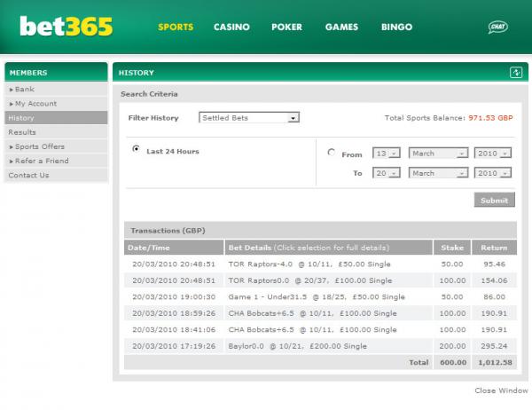The image size is (532, 410).
Task: Open the Chat icon
Action: [497, 28]
